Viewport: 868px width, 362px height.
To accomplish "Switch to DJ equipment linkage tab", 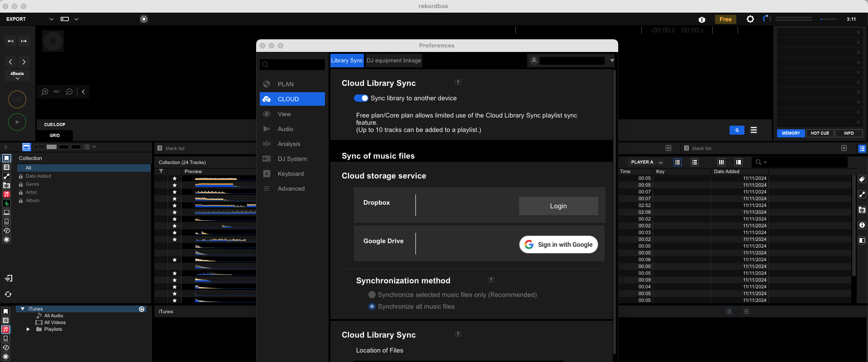I will pos(394,61).
